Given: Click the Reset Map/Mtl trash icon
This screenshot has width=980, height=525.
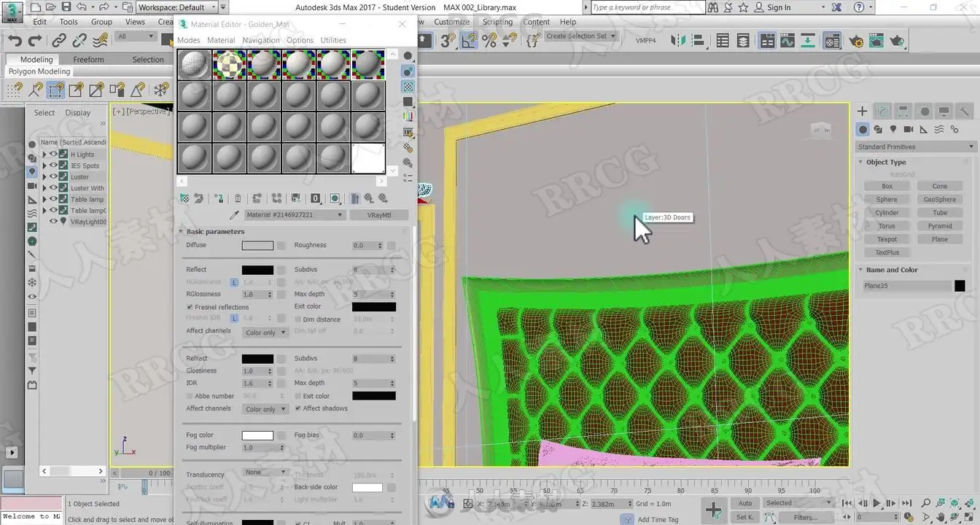Looking at the screenshot, I should [238, 198].
